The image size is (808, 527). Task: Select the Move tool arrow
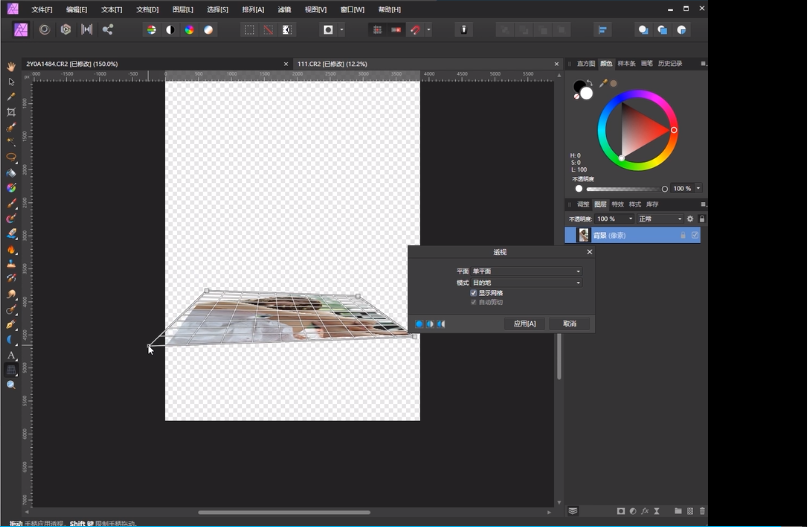11,82
